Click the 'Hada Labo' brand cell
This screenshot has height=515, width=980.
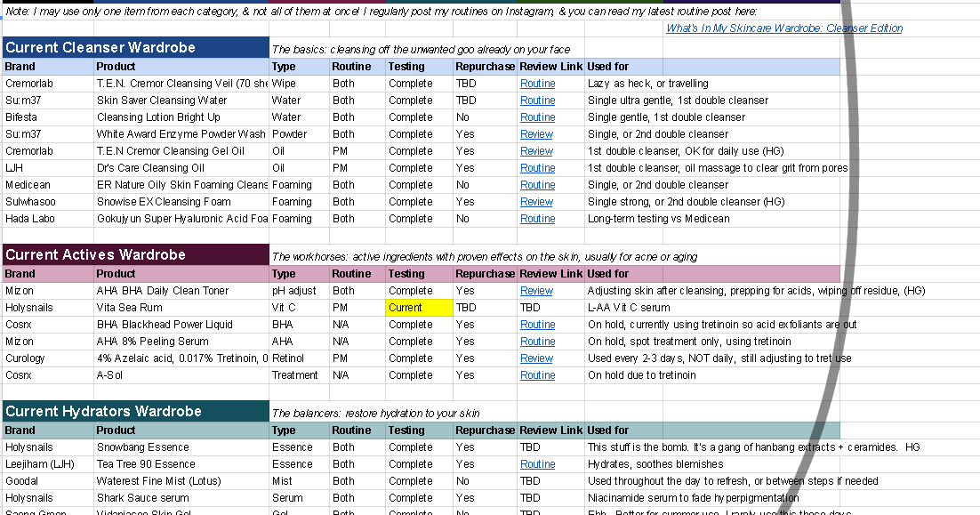click(x=48, y=219)
